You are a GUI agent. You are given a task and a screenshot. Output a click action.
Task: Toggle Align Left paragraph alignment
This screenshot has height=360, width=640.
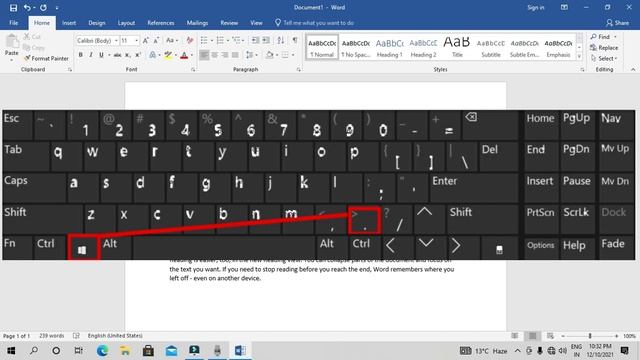(x=204, y=55)
